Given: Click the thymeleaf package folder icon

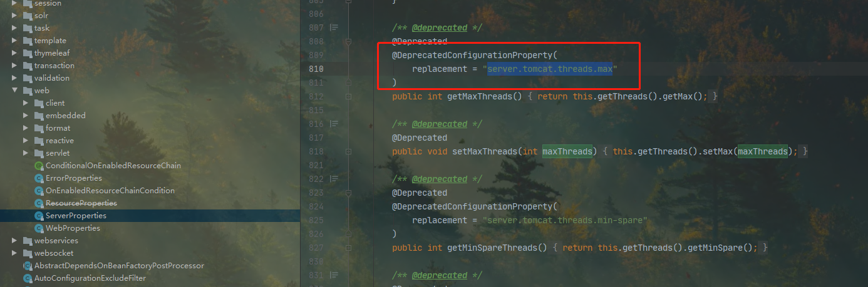Looking at the screenshot, I should click(28, 53).
